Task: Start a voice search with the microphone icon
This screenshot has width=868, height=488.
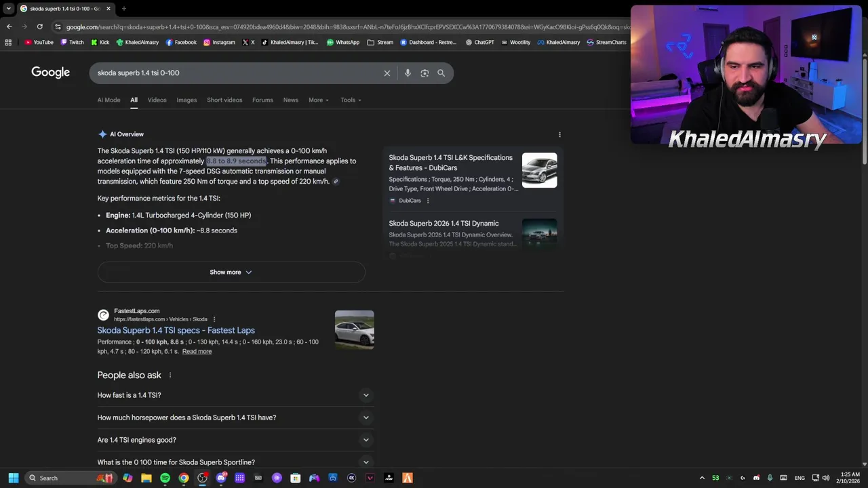Action: tap(408, 73)
